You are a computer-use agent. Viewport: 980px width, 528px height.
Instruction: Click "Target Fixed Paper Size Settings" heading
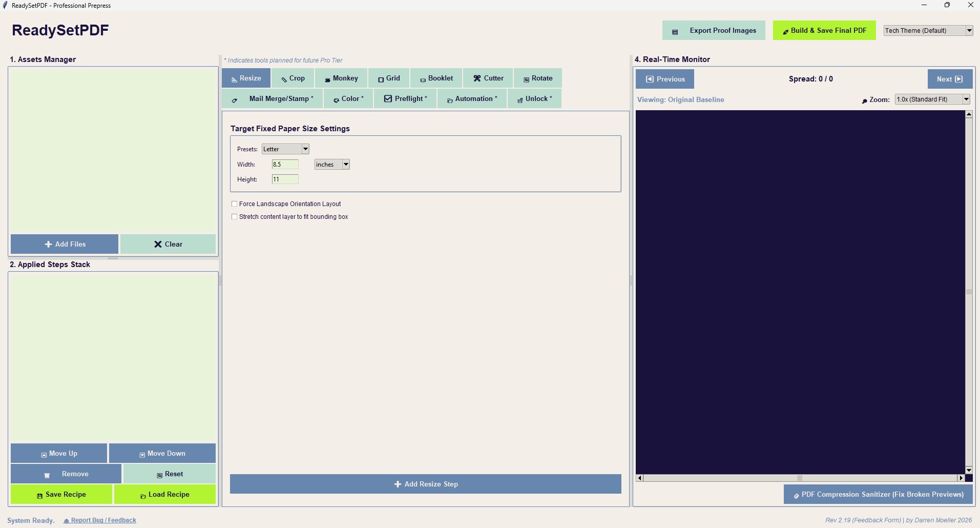pyautogui.click(x=290, y=129)
